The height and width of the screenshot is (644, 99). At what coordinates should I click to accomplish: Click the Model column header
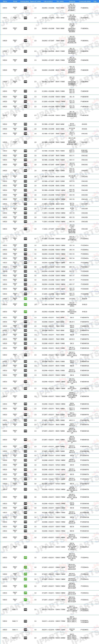click(x=15, y=1)
